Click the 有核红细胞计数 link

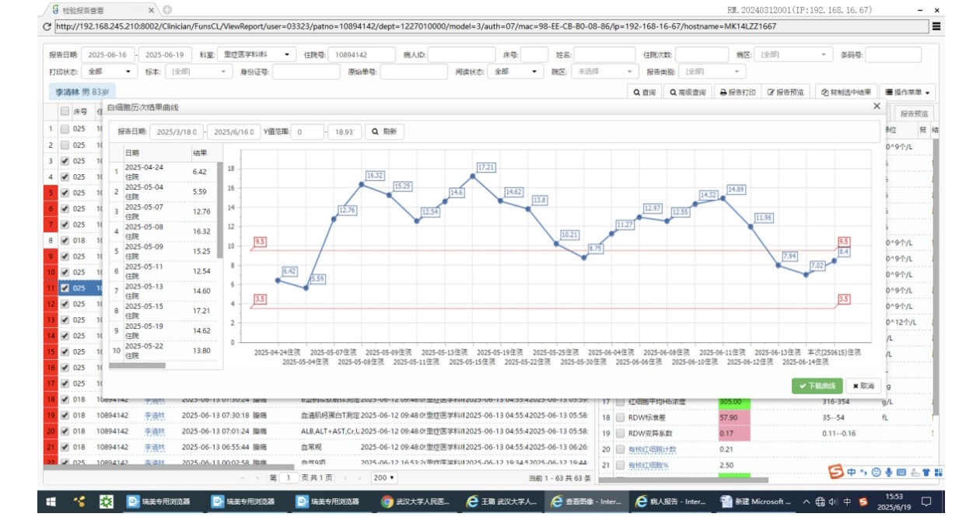point(652,449)
